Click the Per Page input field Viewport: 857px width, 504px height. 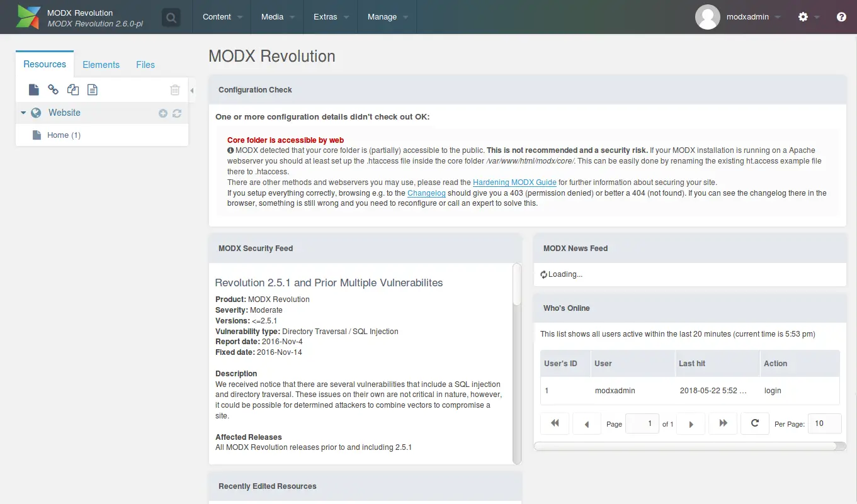pos(824,423)
